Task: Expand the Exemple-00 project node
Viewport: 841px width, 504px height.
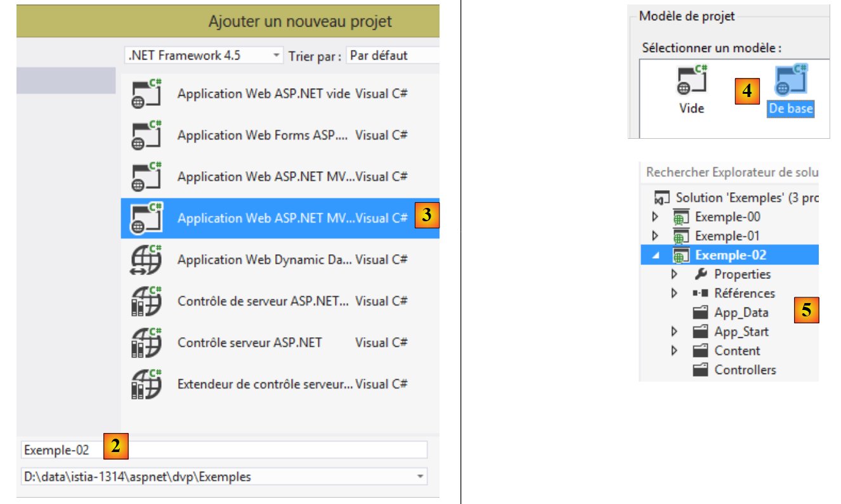Action: point(656,217)
